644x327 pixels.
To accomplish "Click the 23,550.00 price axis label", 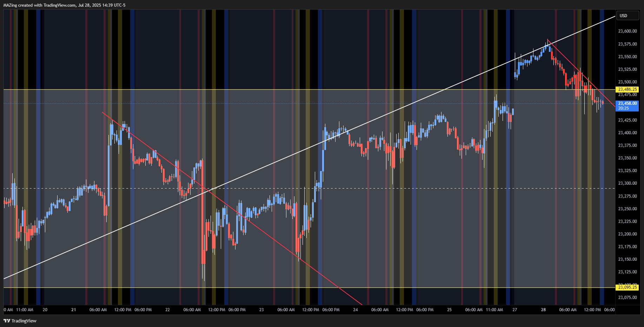I will pos(628,57).
